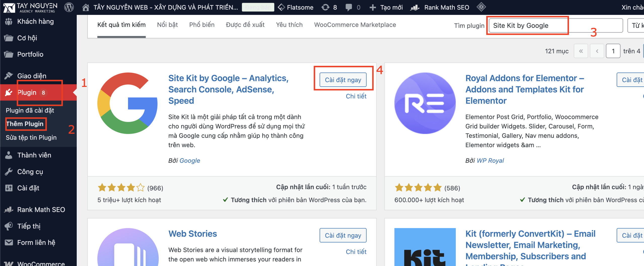Open the home icon site link
The height and width of the screenshot is (266, 644).
coord(86,7)
